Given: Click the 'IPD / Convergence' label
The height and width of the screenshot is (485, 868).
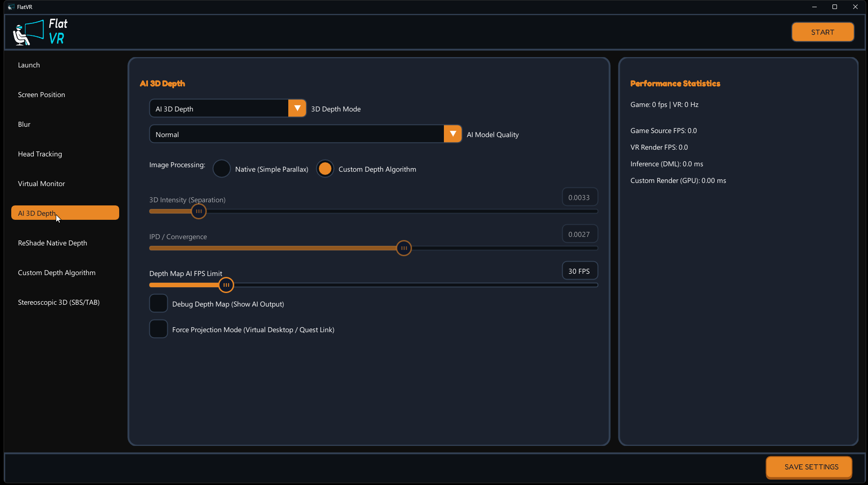Looking at the screenshot, I should tap(178, 236).
